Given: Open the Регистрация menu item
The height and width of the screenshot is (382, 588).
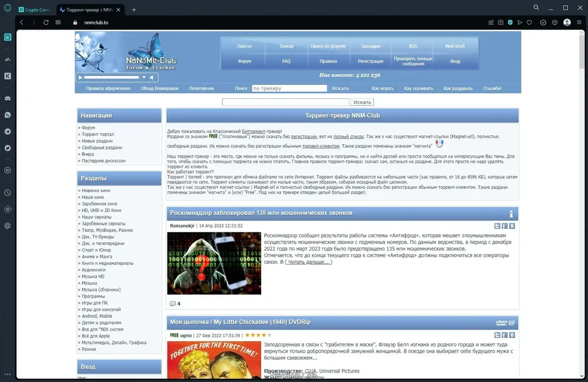Looking at the screenshot, I should point(370,61).
